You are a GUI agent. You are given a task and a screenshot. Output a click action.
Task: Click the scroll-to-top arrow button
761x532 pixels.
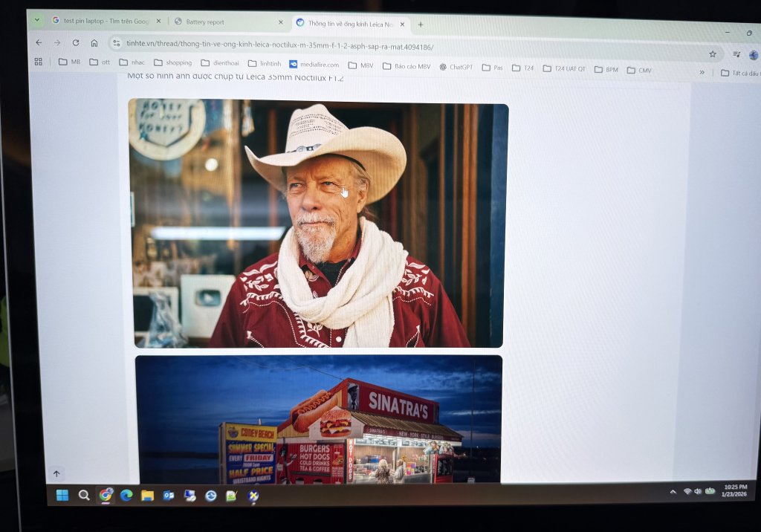[x=56, y=473]
